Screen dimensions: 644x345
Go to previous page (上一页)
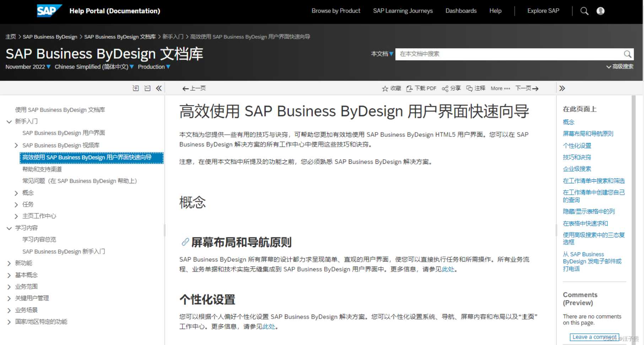point(194,88)
